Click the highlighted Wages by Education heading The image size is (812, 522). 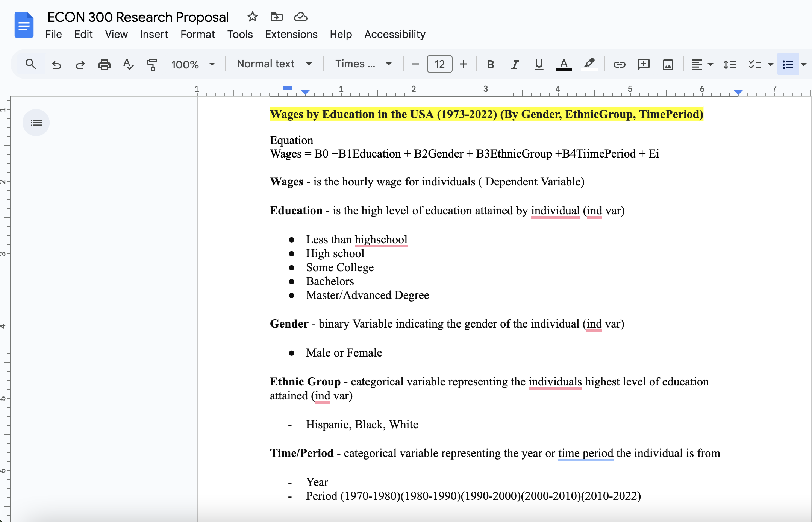point(486,114)
